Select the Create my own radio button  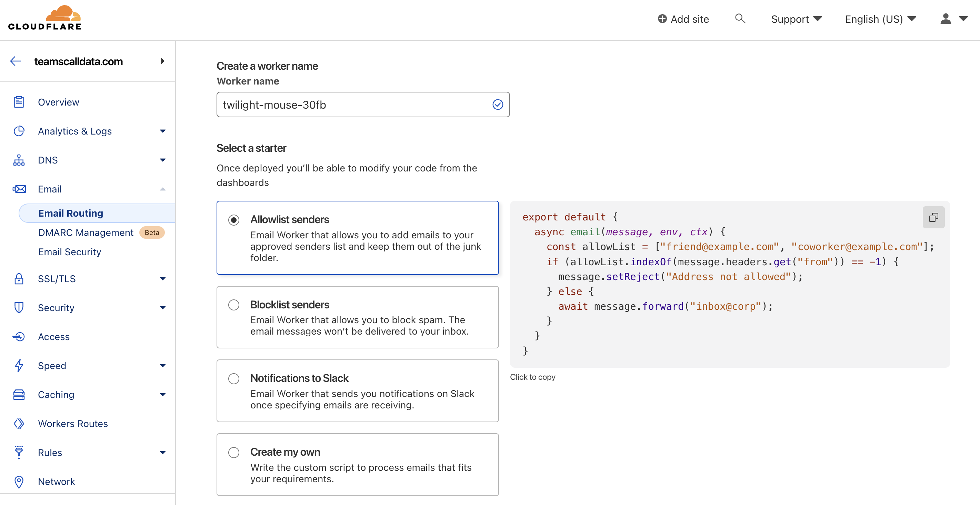pyautogui.click(x=233, y=453)
